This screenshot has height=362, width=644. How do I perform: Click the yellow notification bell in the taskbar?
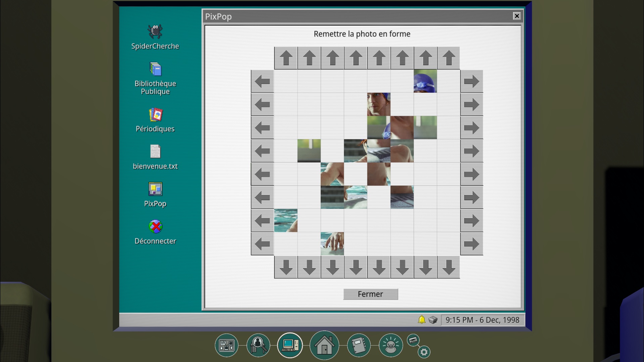[x=422, y=320]
